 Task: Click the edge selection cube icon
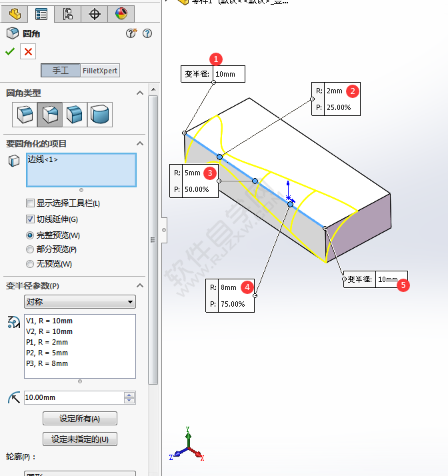[x=13, y=161]
